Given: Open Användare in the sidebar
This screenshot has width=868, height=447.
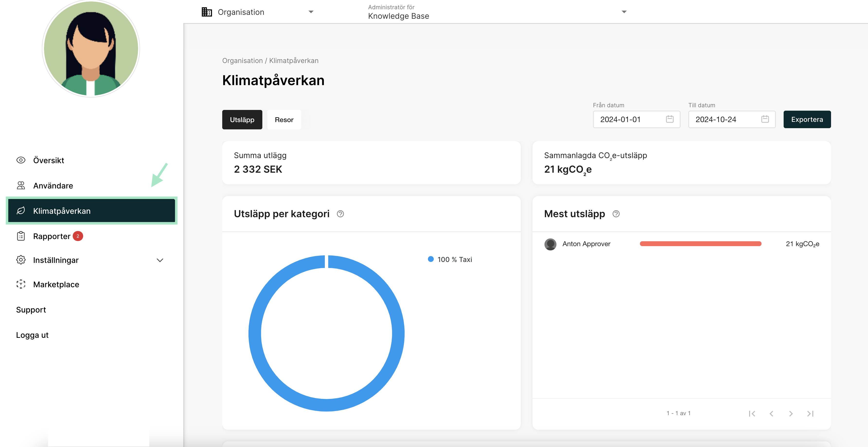Looking at the screenshot, I should coord(92,185).
